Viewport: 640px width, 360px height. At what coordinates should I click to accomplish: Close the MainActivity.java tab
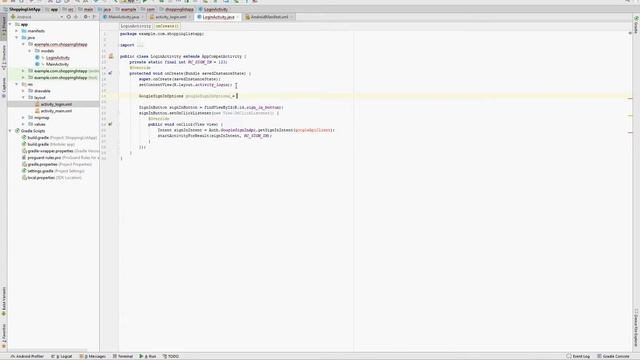pos(142,17)
